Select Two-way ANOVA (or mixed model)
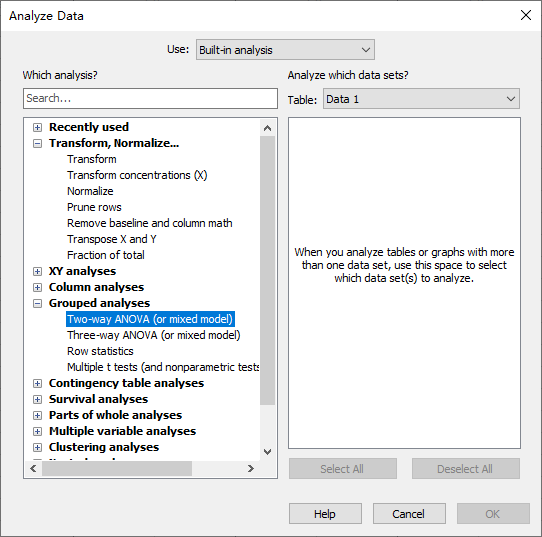 (150, 319)
